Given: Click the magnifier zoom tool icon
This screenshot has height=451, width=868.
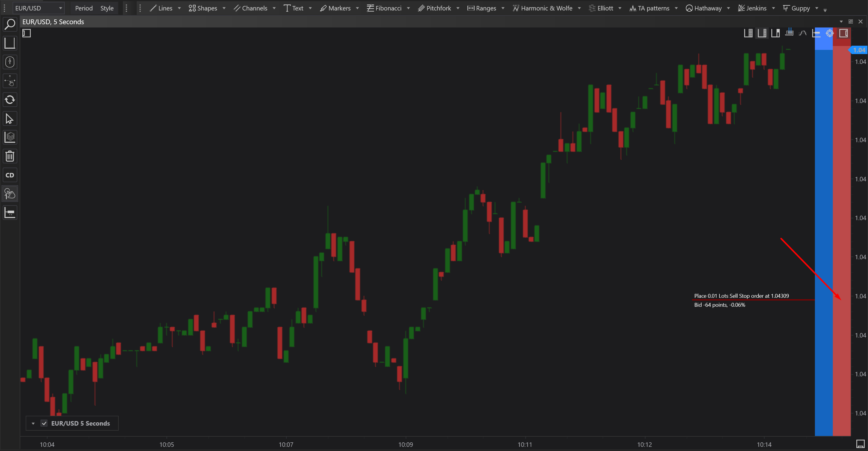Looking at the screenshot, I should pyautogui.click(x=10, y=24).
